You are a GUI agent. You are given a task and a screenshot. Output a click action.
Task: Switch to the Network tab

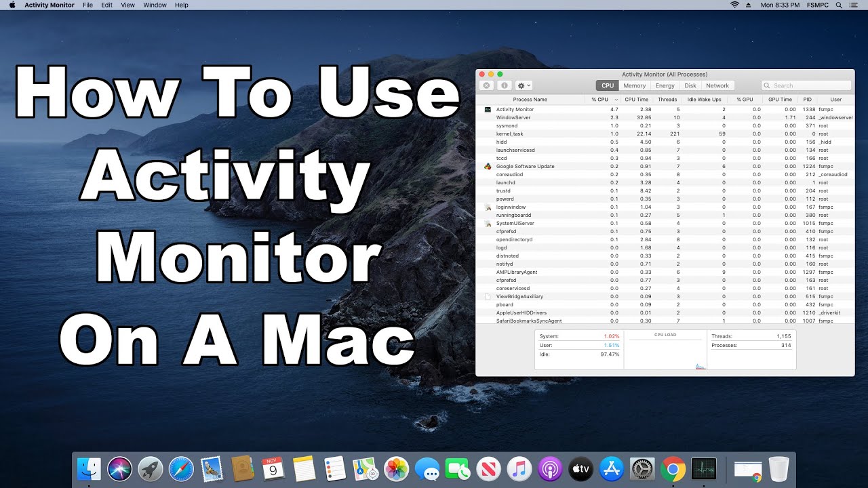pos(717,85)
